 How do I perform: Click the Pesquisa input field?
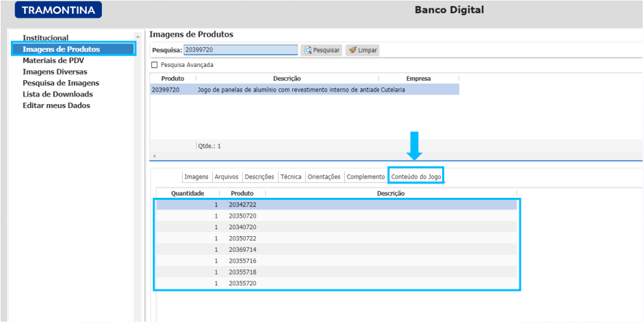click(240, 50)
